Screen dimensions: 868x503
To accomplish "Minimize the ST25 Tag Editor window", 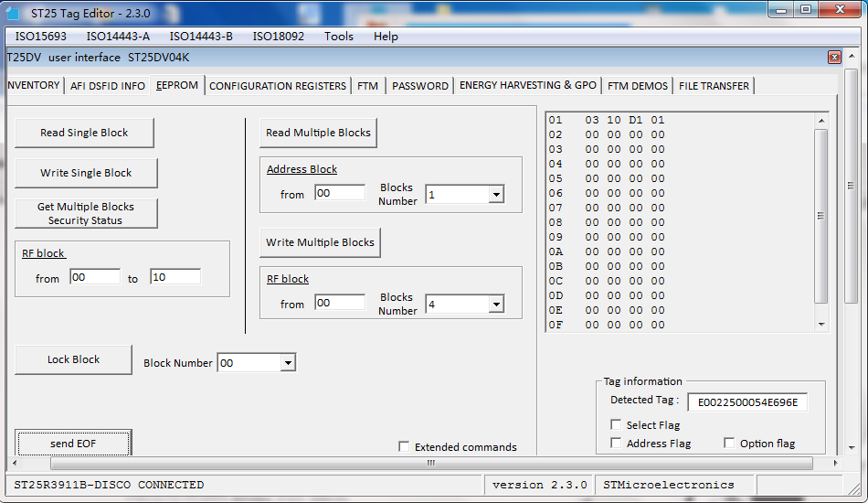I will [x=781, y=9].
